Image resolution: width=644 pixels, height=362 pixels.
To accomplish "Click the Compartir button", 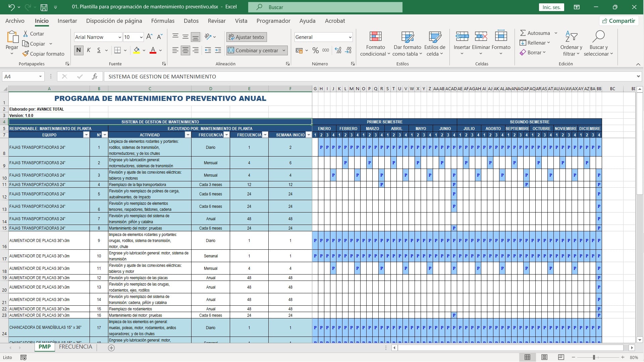I will 619,21.
